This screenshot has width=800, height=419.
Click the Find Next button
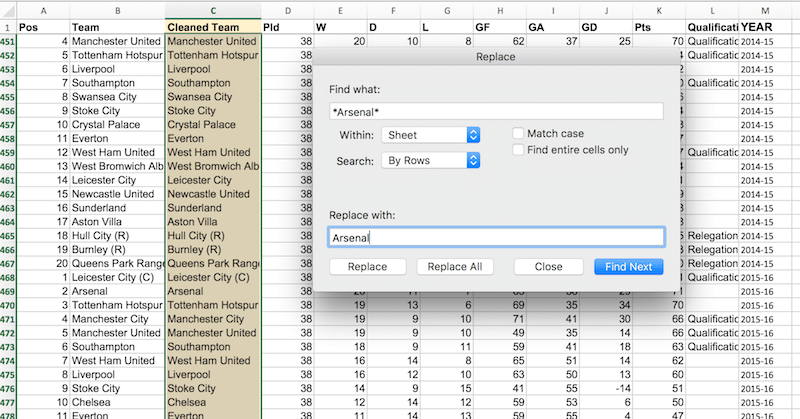[629, 266]
